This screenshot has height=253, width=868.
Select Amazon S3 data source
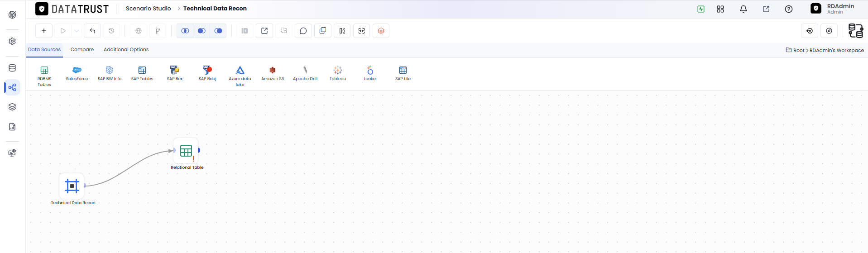tap(273, 73)
